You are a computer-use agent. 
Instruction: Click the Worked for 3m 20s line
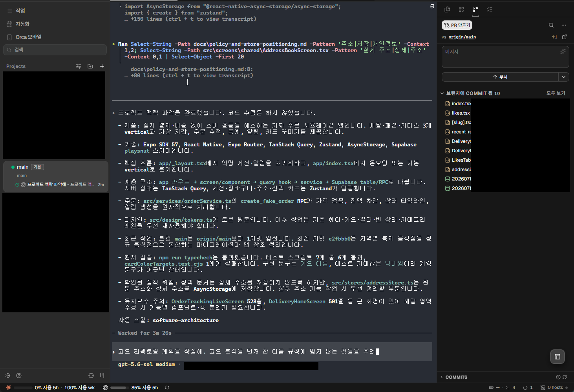point(145,333)
